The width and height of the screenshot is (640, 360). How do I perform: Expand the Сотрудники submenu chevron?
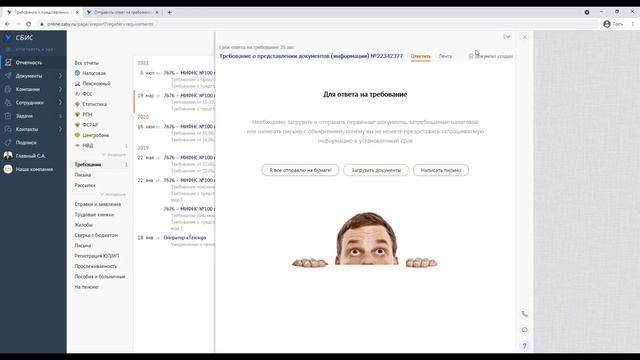point(60,102)
